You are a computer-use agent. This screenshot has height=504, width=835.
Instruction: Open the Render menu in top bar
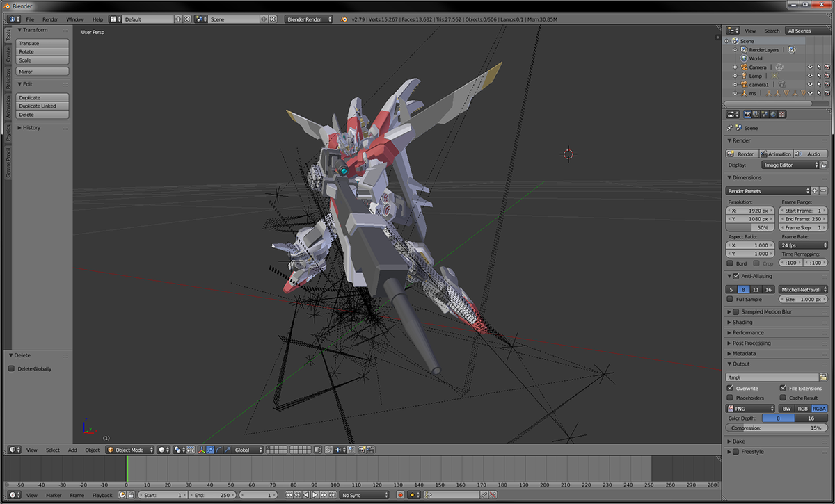tap(50, 19)
